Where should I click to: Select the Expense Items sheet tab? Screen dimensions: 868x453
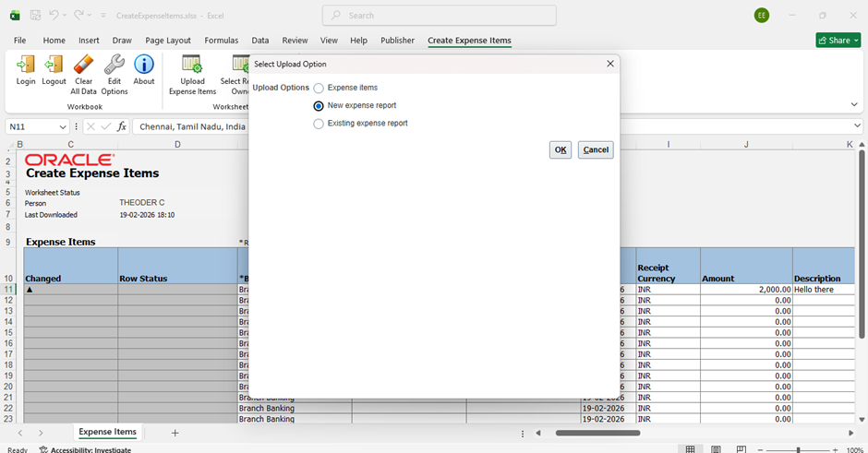point(107,432)
